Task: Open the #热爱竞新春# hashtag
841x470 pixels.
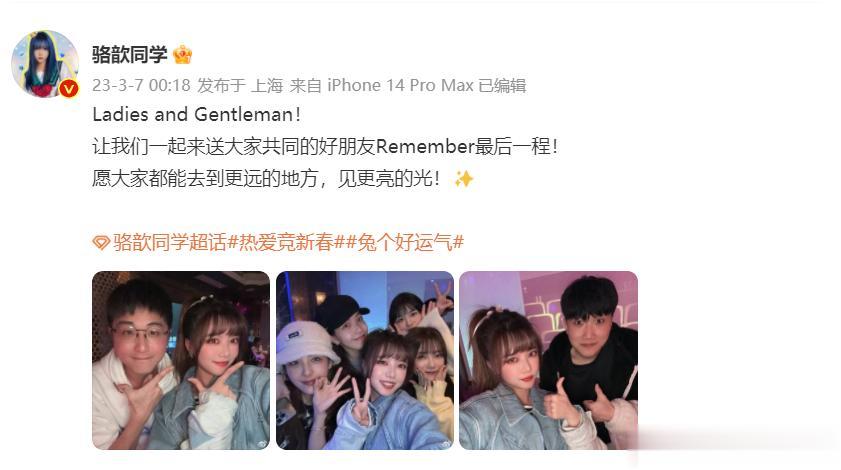Action: [286, 243]
